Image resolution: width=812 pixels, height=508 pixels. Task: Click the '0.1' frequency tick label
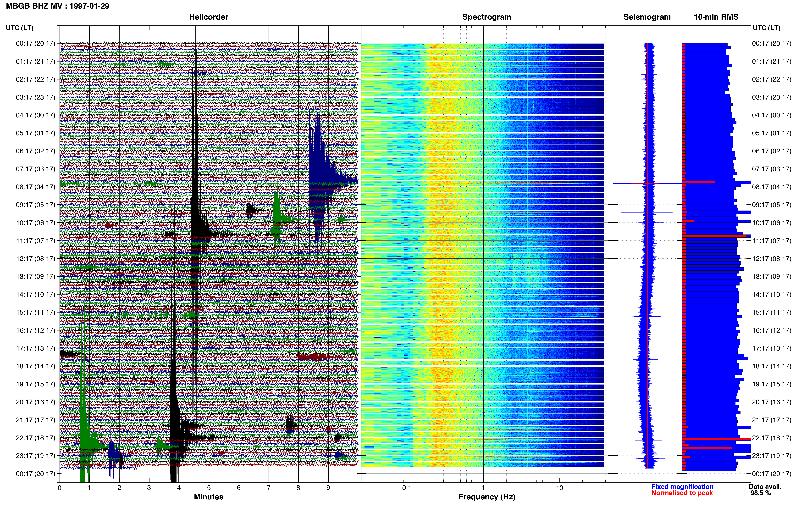407,488
